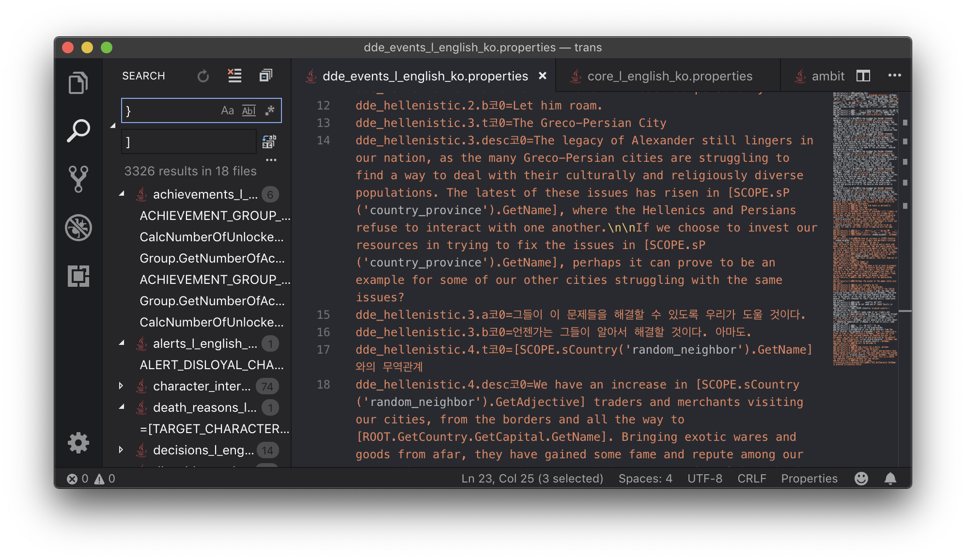Toggle Use Regular Expression option
The height and width of the screenshot is (560, 966).
pos(270,110)
